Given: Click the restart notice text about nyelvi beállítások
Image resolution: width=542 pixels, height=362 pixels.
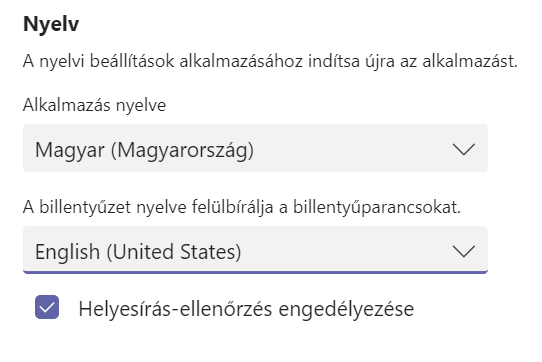Looking at the screenshot, I should click(x=270, y=61).
